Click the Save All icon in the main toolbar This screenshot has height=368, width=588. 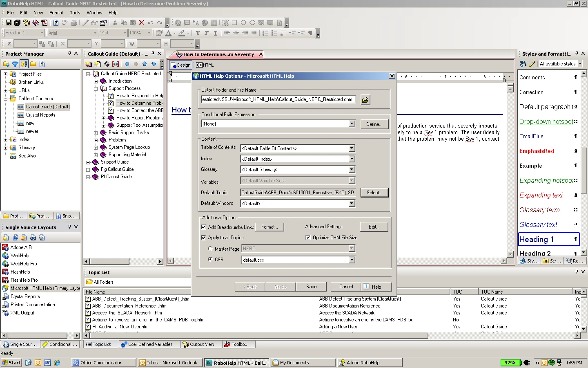pos(17,22)
